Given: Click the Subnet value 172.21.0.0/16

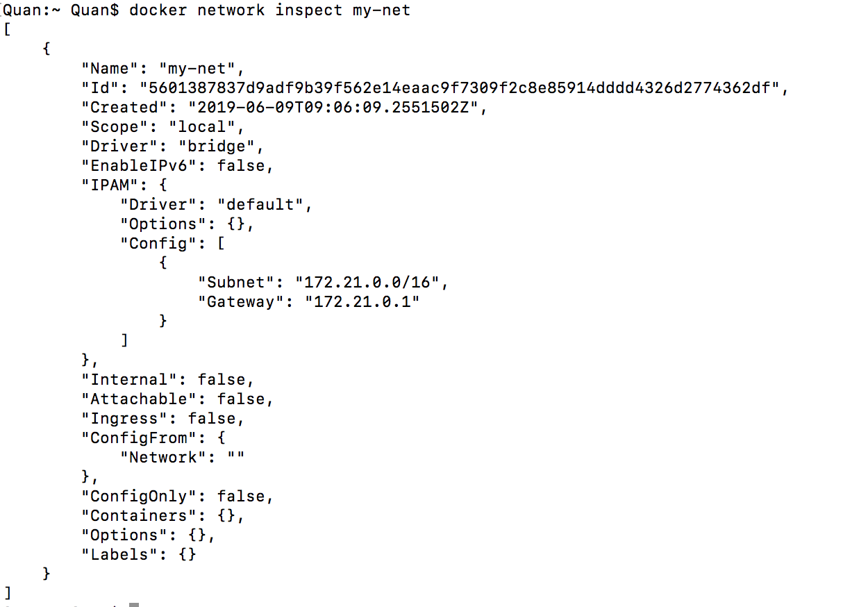Looking at the screenshot, I should pos(369,283).
